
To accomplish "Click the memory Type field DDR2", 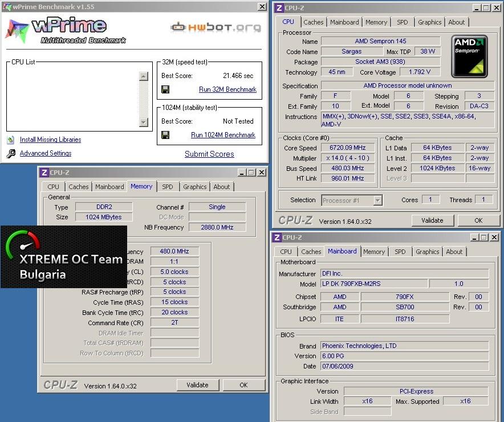I will pyautogui.click(x=104, y=207).
